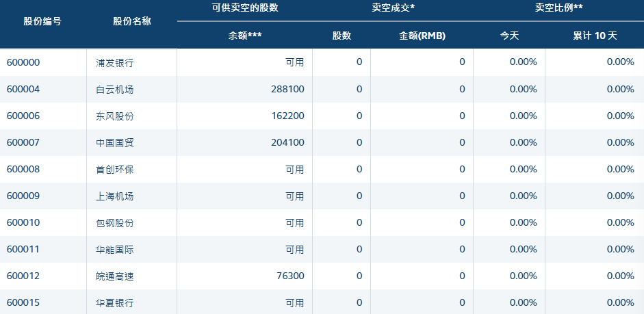The width and height of the screenshot is (644, 314).
Task: Click 今天 percentage in 浦发银行 row
Action: point(524,62)
